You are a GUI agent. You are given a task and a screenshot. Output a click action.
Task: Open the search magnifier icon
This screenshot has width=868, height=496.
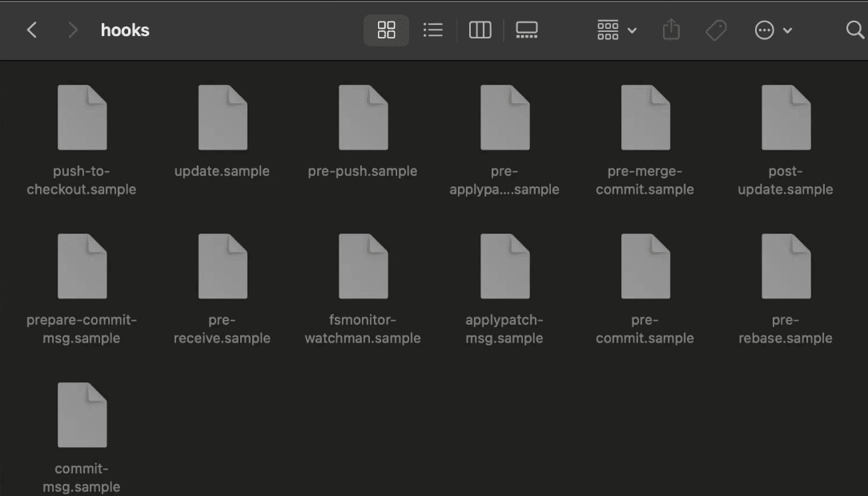854,30
